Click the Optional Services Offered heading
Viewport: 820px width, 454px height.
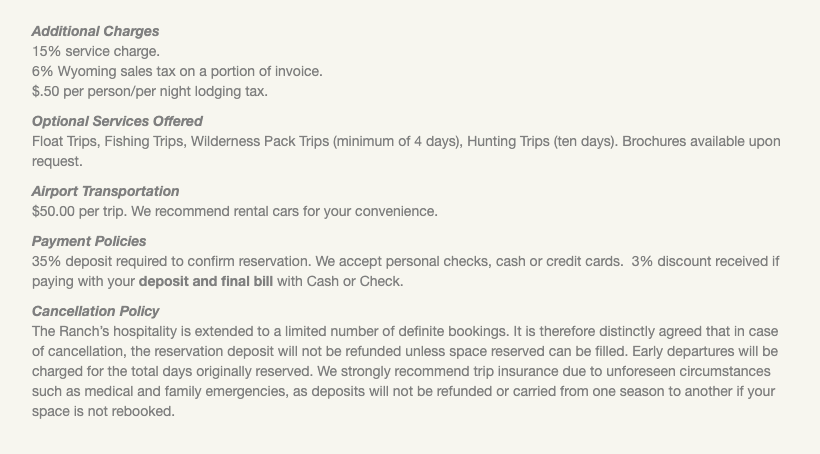pyautogui.click(x=117, y=121)
